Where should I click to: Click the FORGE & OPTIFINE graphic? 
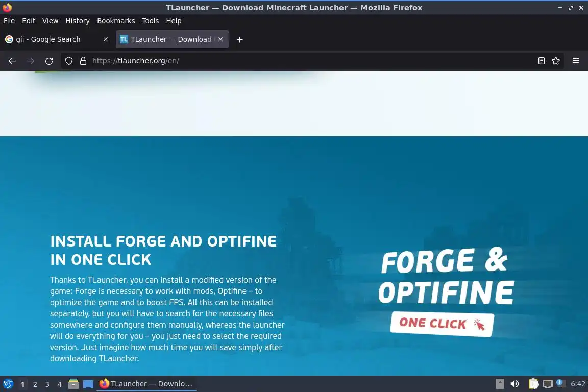click(446, 276)
